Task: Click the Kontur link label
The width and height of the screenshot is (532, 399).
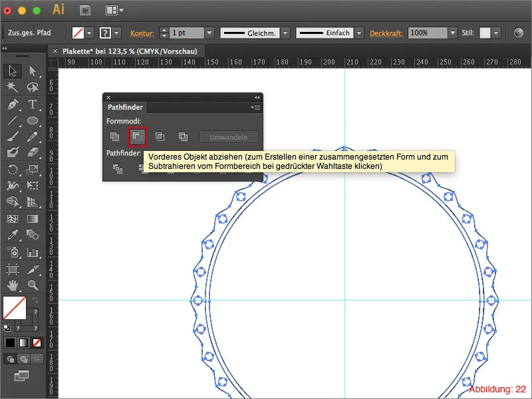Action: coord(142,34)
